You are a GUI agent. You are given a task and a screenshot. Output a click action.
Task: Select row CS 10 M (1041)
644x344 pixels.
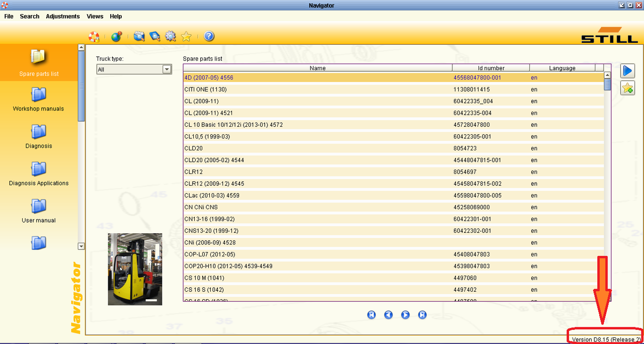click(393, 278)
